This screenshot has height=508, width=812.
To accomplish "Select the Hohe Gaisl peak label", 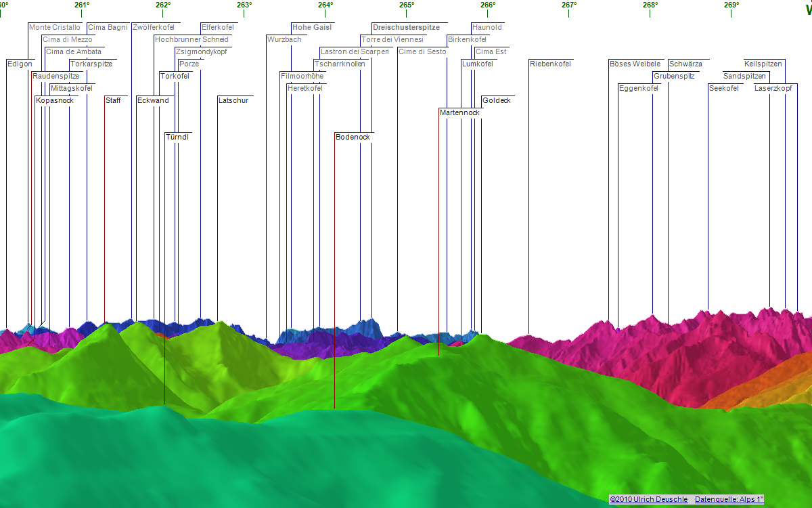I will point(311,28).
